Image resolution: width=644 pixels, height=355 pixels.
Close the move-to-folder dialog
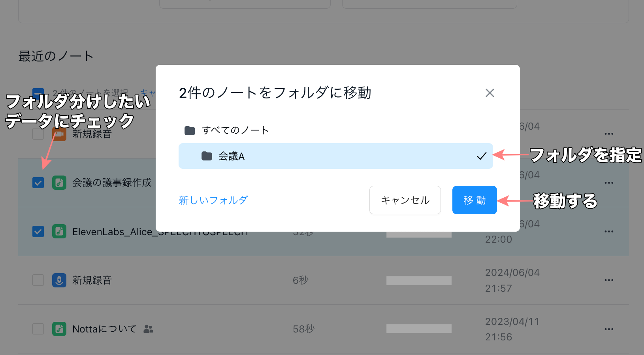490,93
